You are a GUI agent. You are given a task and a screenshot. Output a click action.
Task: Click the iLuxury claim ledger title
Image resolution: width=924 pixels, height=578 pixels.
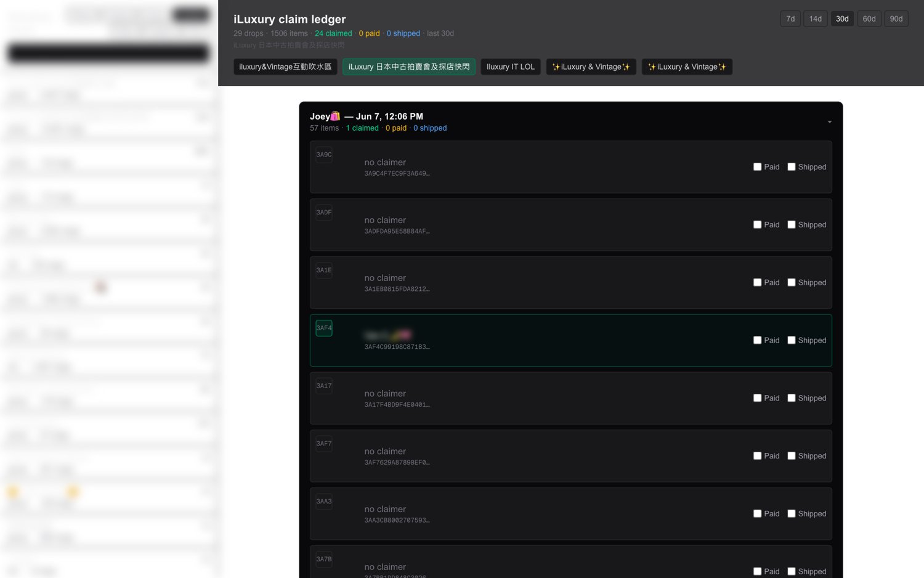[290, 19]
